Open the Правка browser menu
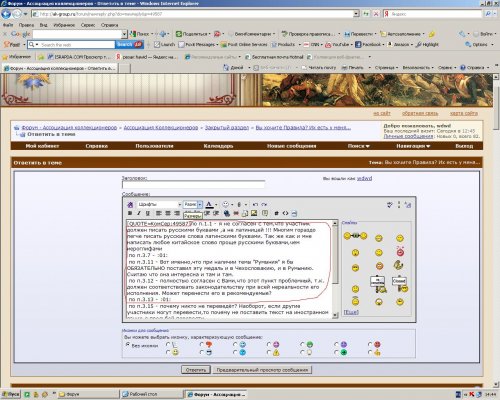Image resolution: width=500 pixels, height=400 pixels. (x=26, y=25)
